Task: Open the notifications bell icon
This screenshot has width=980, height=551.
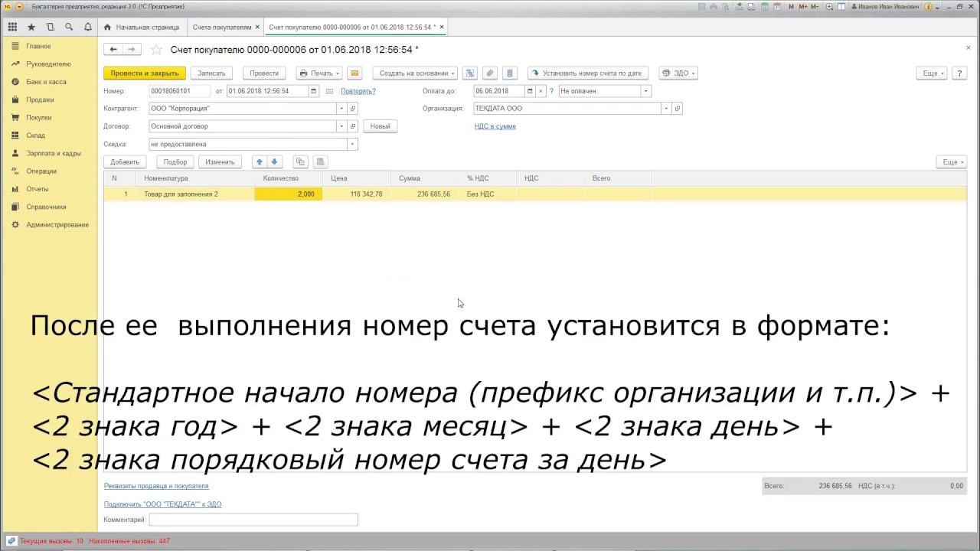Action: tap(88, 27)
